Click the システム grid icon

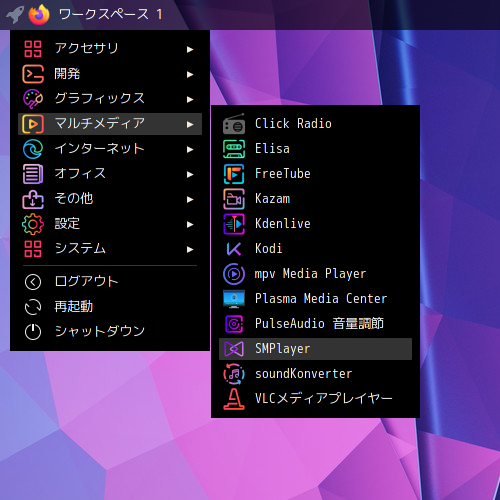tap(33, 249)
